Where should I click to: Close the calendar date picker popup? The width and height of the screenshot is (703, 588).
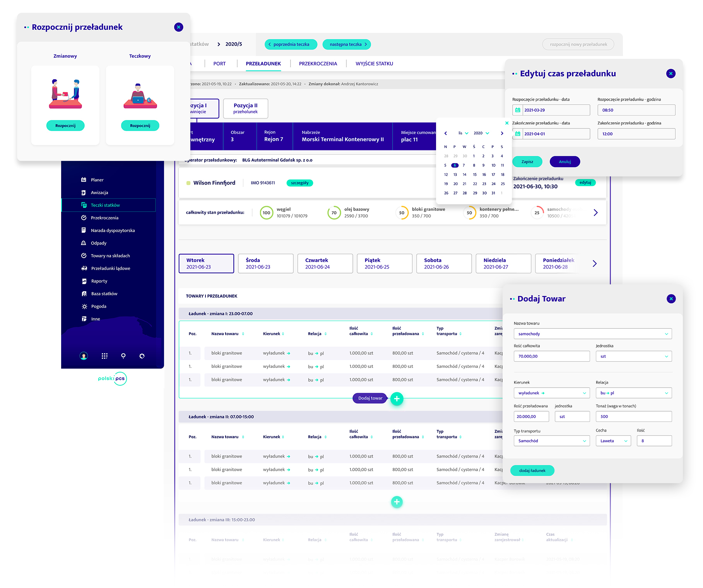point(507,123)
